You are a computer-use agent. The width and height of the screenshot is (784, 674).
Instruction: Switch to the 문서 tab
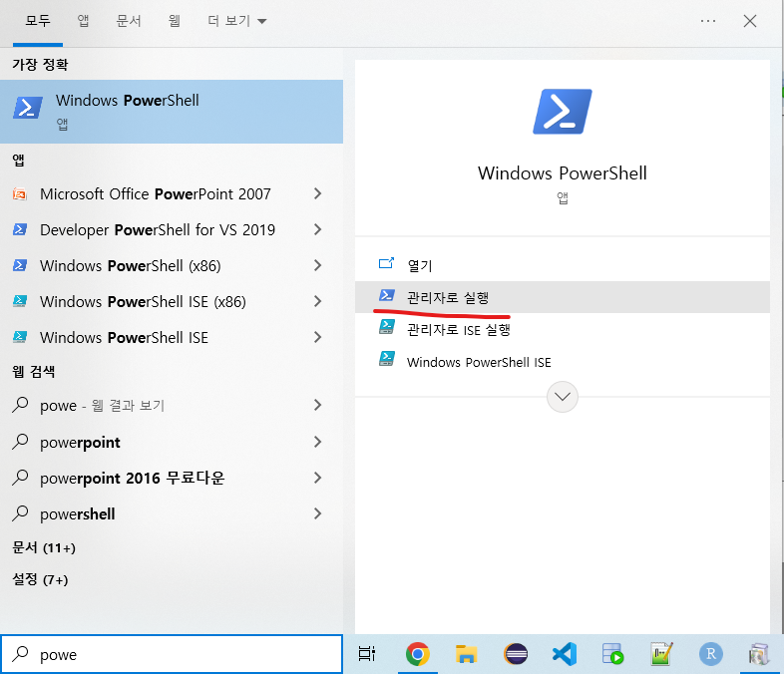(x=129, y=21)
